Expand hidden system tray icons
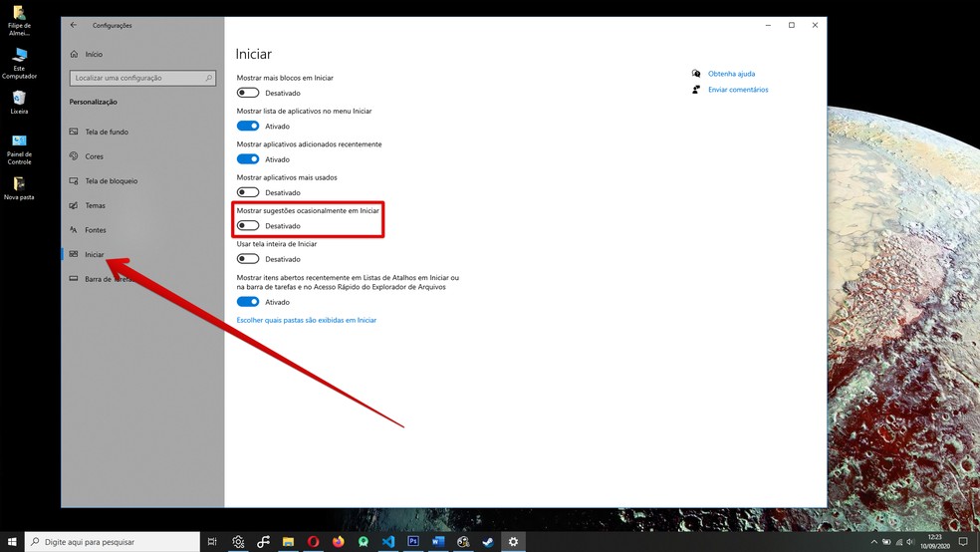 873,542
